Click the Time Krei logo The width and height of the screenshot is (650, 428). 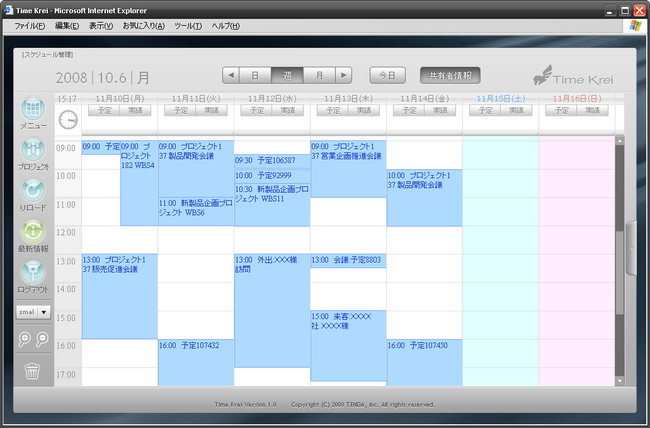[573, 76]
